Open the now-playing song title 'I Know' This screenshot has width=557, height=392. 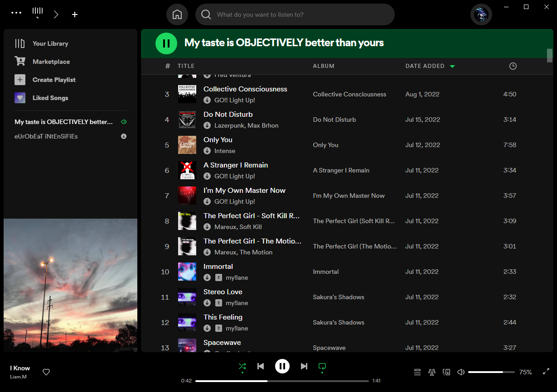pyautogui.click(x=20, y=368)
